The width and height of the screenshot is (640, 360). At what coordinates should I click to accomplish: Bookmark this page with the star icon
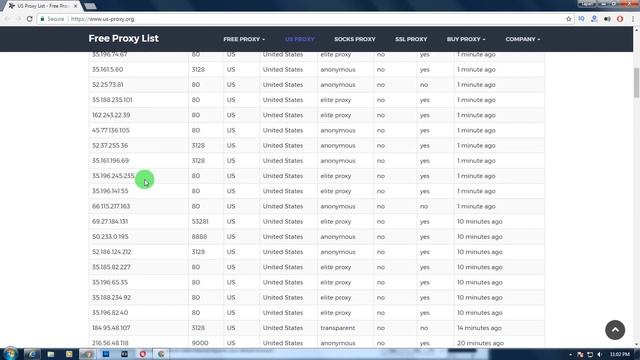pyautogui.click(x=569, y=19)
